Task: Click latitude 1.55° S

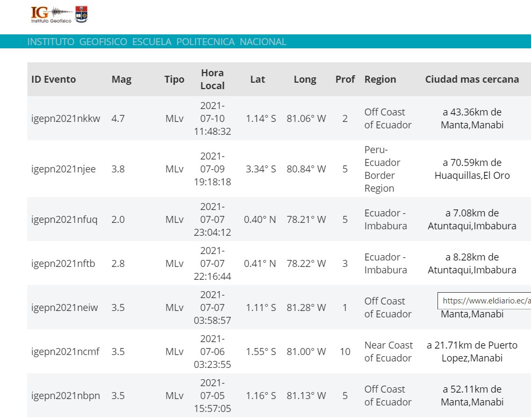Action: pos(261,351)
